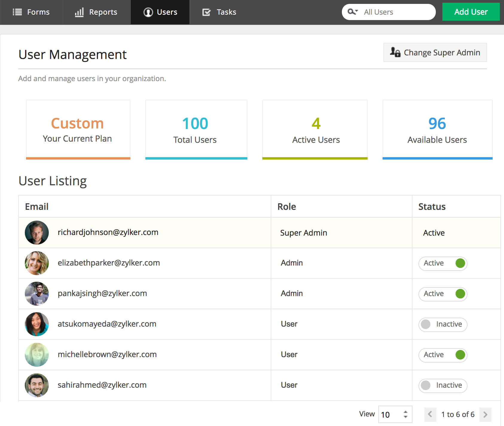The width and height of the screenshot is (504, 426).
Task: Click richardjohnson's profile avatar
Action: (x=37, y=233)
